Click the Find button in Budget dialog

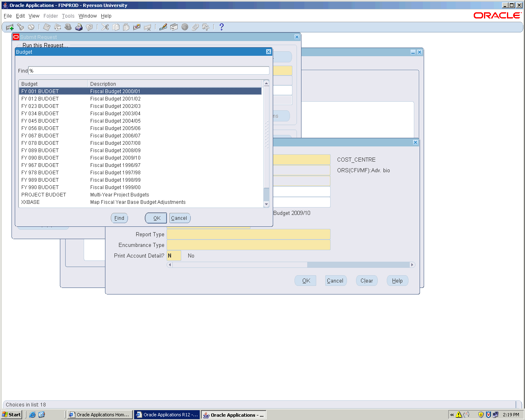119,218
